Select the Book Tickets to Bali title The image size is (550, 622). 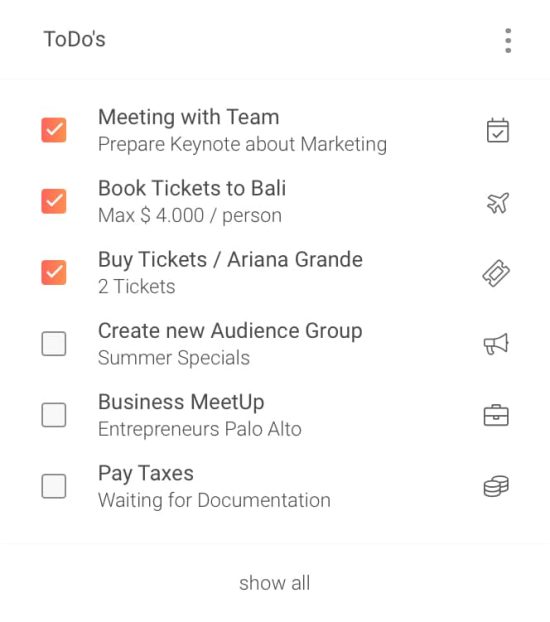[x=192, y=188]
